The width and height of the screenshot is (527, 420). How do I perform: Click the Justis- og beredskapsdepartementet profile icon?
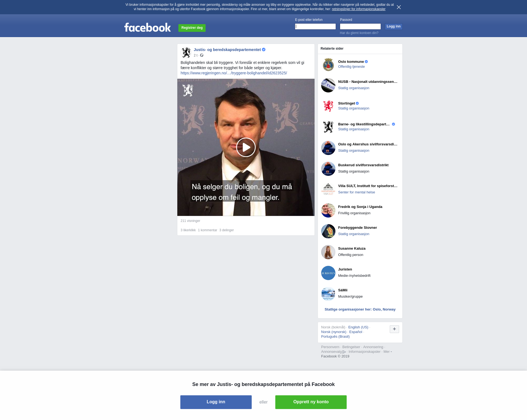(x=186, y=52)
